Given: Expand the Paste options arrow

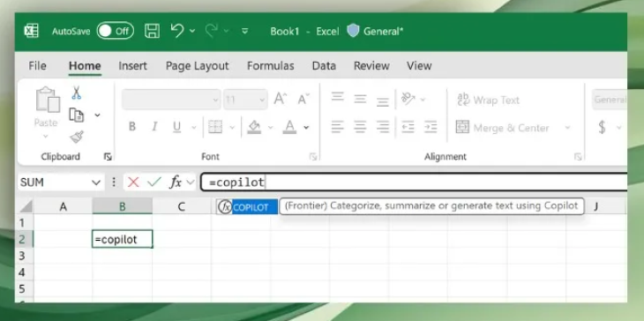Looking at the screenshot, I should point(46,137).
